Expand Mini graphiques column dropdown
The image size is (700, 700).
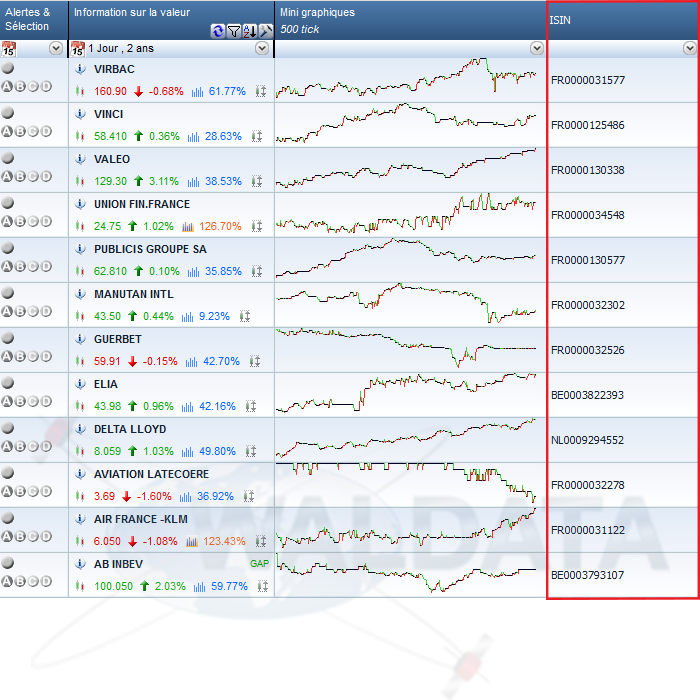537,48
